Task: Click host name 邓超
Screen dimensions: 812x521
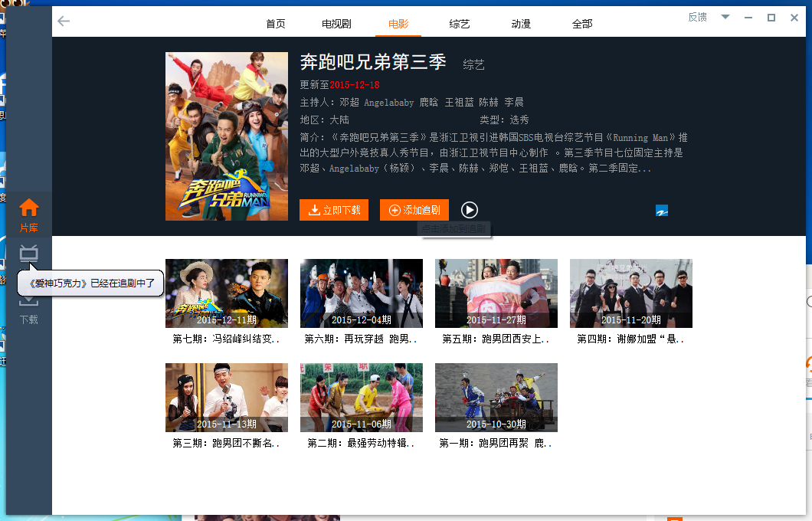Action: tap(349, 103)
